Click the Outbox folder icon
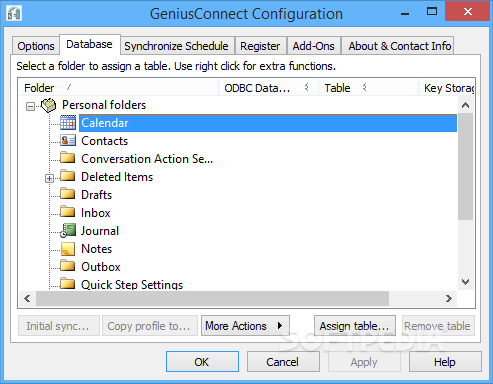The height and width of the screenshot is (384, 493). tap(68, 265)
